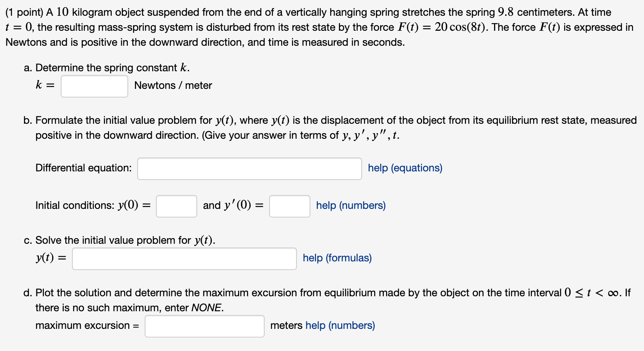Click the maximum excursion answer box

pos(204,326)
